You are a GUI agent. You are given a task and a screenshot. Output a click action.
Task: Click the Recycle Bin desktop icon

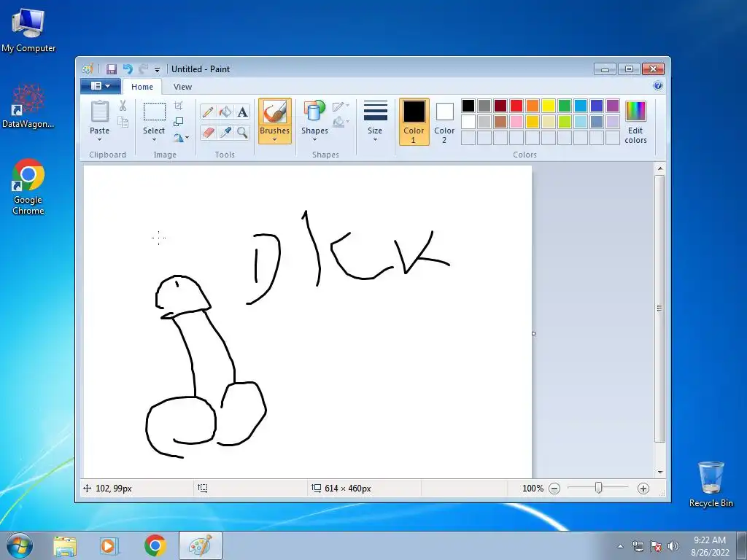[711, 484]
